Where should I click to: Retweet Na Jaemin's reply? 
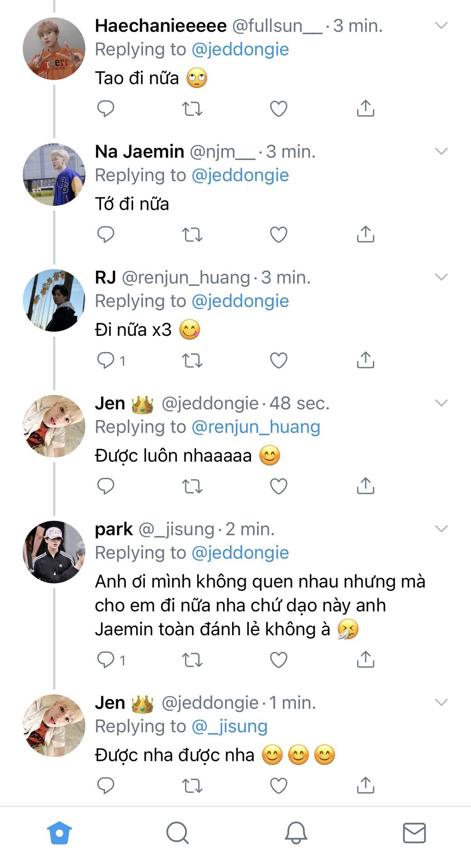[192, 235]
